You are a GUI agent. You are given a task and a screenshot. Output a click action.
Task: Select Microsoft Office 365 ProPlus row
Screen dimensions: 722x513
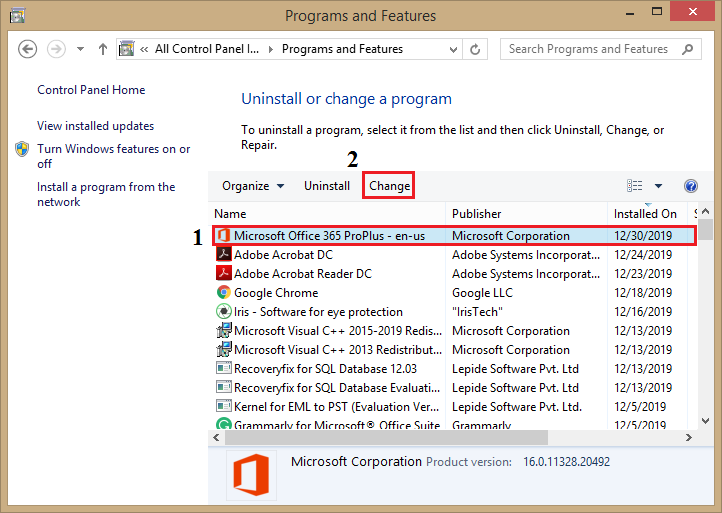[x=454, y=236]
